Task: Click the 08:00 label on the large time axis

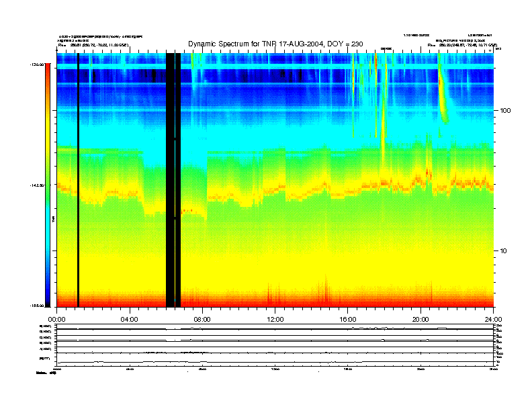Action: click(202, 320)
